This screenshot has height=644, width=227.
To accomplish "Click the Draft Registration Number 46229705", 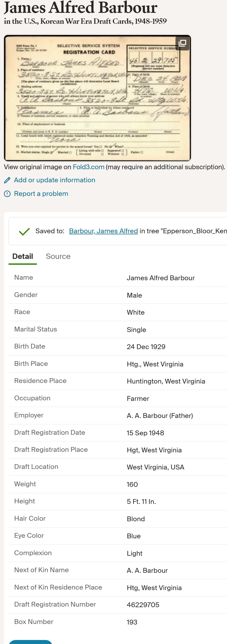I will click(143, 605).
